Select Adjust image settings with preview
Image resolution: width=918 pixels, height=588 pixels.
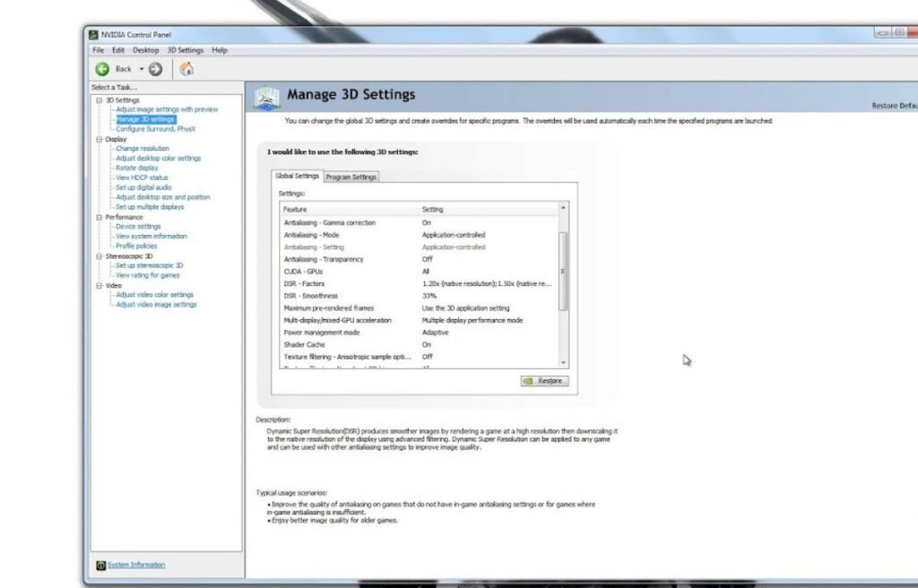tap(167, 109)
